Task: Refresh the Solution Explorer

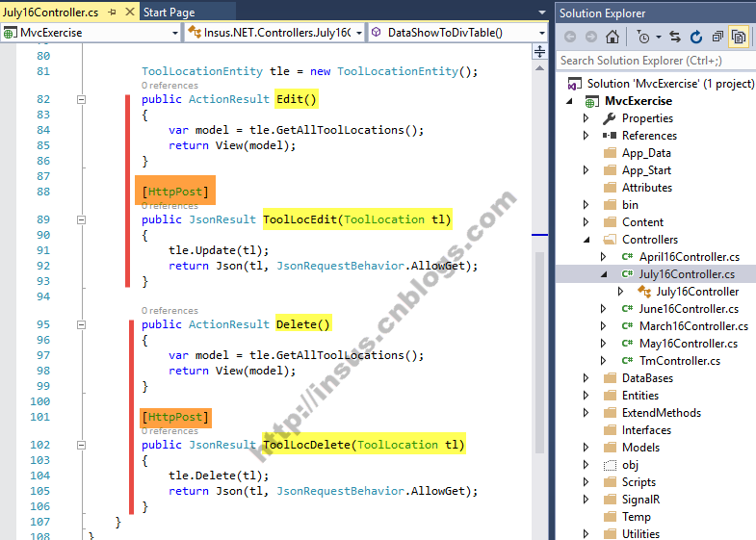Action: 695,37
